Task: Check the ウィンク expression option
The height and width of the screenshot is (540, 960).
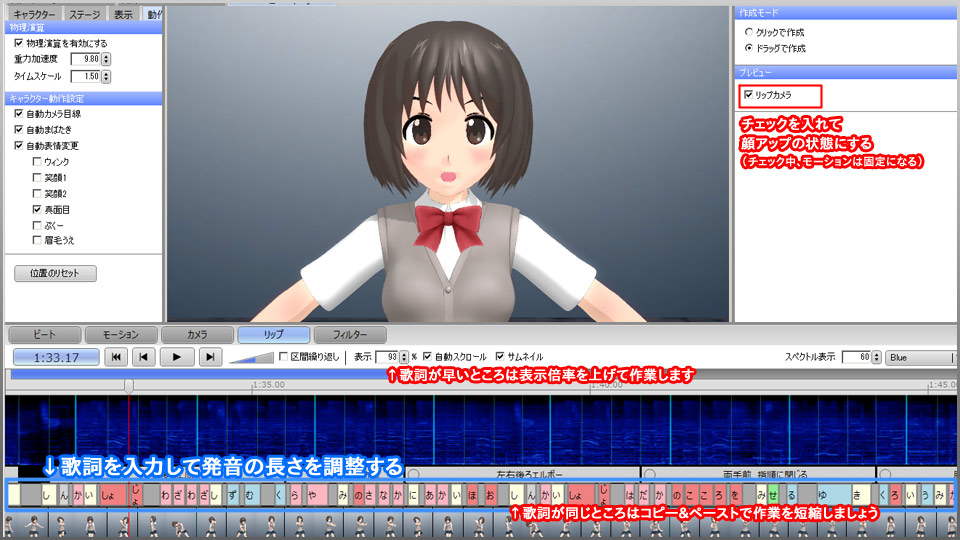Action: point(37,161)
